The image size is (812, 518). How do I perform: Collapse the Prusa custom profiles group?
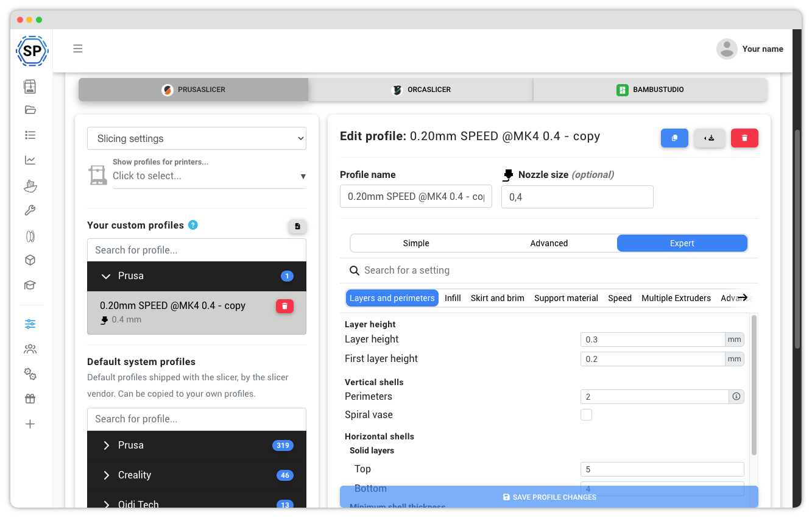pos(105,275)
